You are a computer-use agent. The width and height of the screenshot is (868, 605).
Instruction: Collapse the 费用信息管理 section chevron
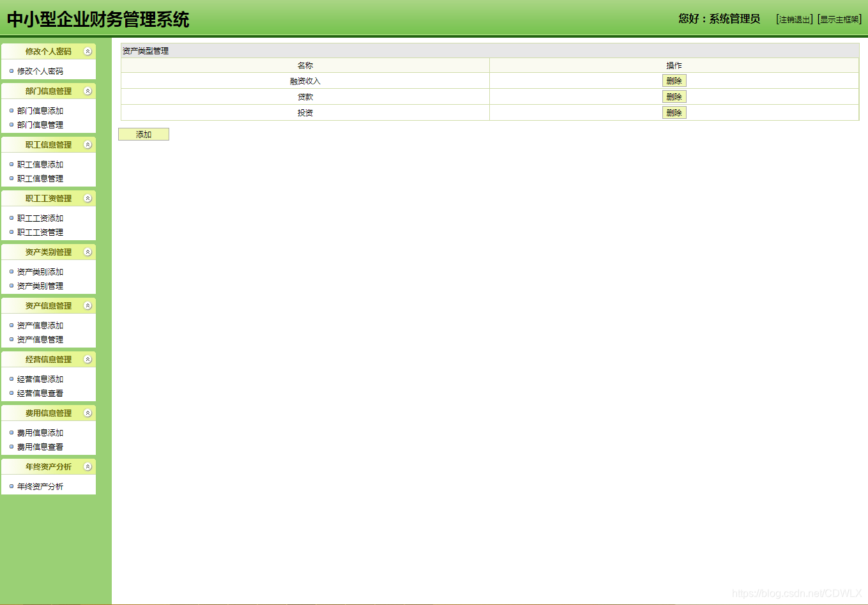click(x=88, y=413)
